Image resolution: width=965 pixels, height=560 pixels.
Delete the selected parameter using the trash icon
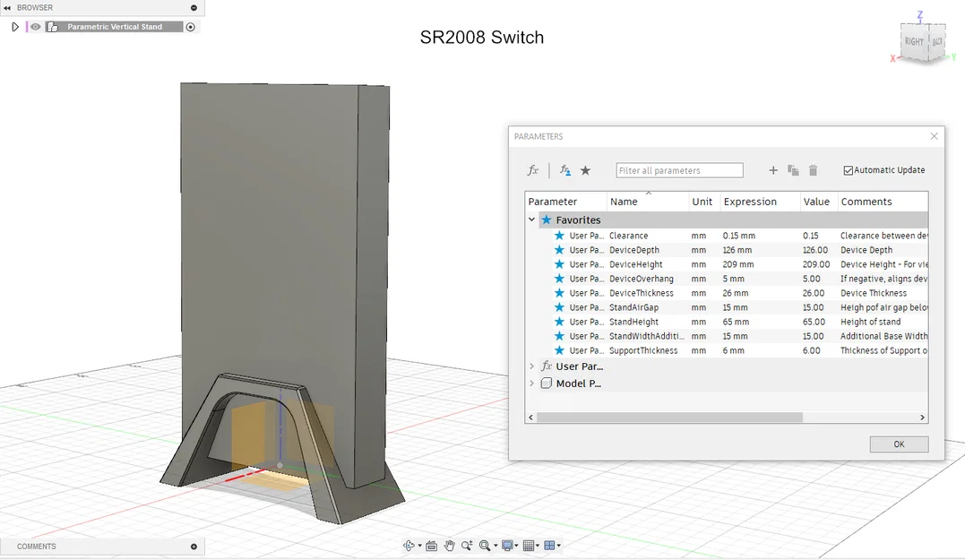pyautogui.click(x=814, y=170)
